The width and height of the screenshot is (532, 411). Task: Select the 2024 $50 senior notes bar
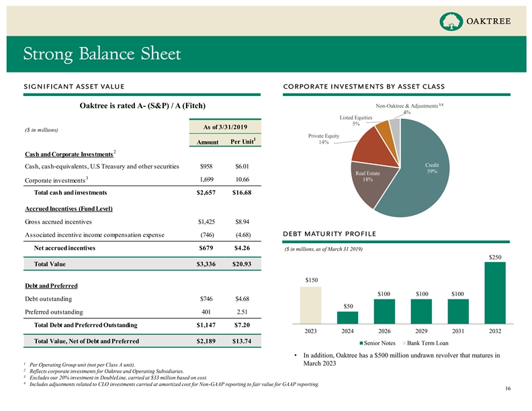(x=347, y=318)
